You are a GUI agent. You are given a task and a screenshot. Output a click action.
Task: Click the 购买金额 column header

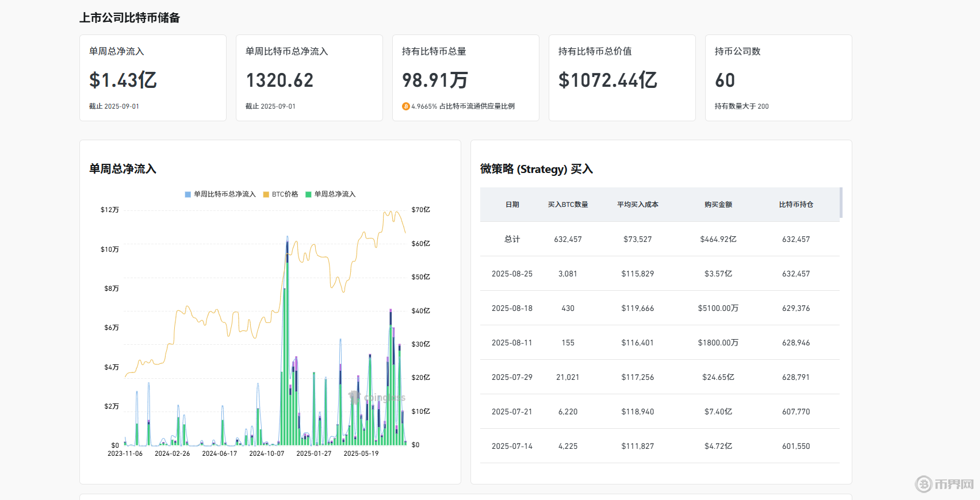718,205
